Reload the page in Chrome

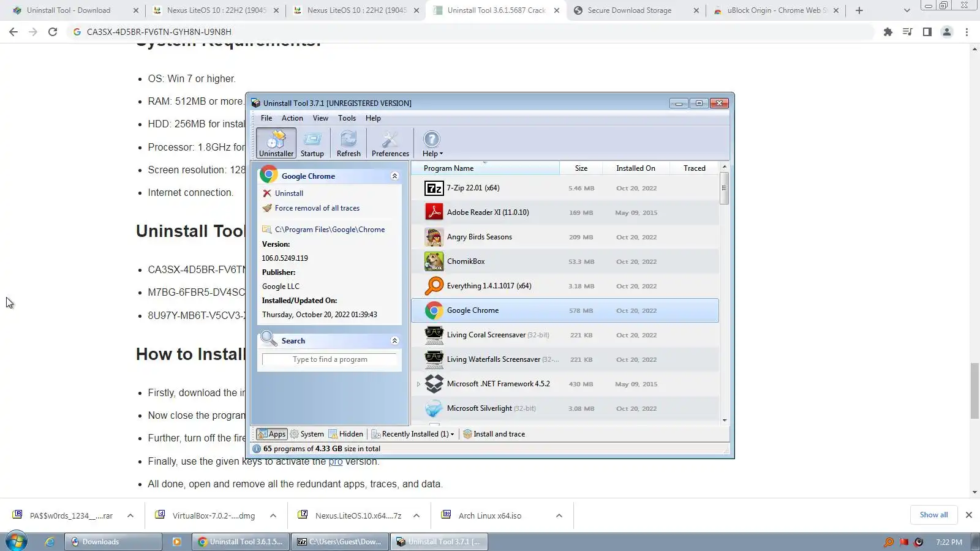[53, 32]
